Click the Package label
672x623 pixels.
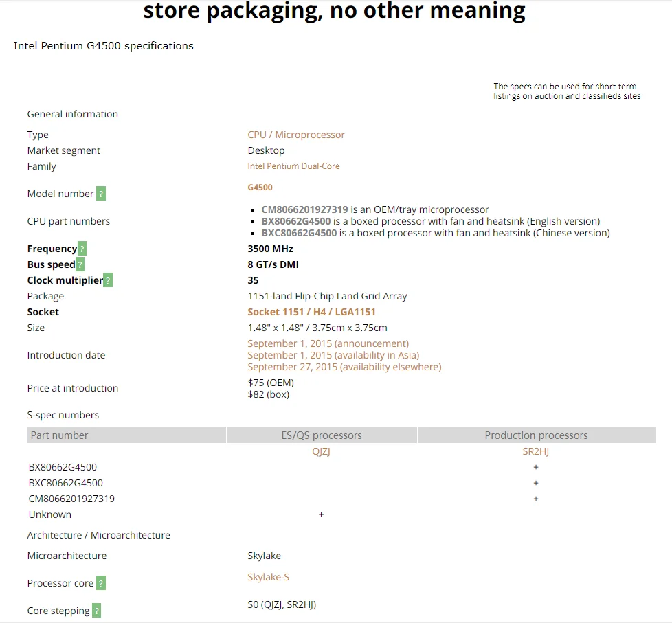coord(45,296)
